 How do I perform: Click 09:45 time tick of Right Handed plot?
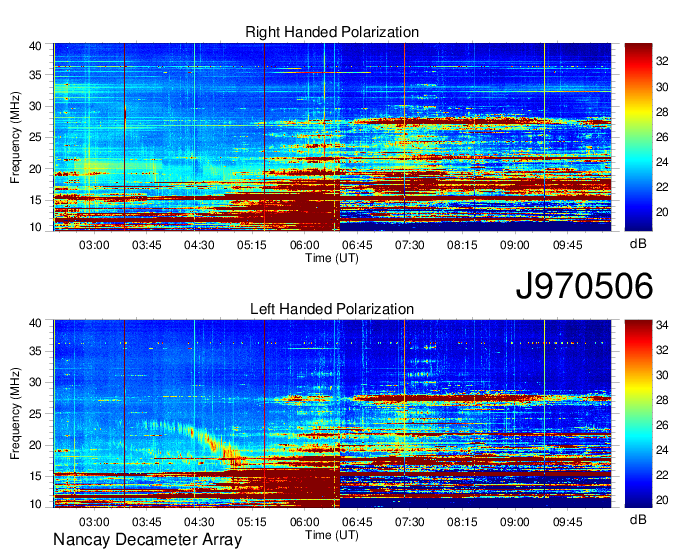[x=568, y=245]
